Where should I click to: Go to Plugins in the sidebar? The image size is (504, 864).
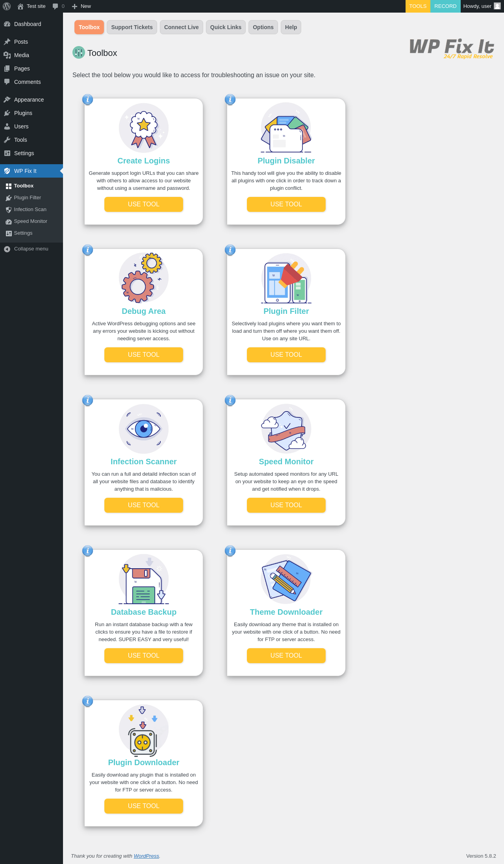[31, 113]
